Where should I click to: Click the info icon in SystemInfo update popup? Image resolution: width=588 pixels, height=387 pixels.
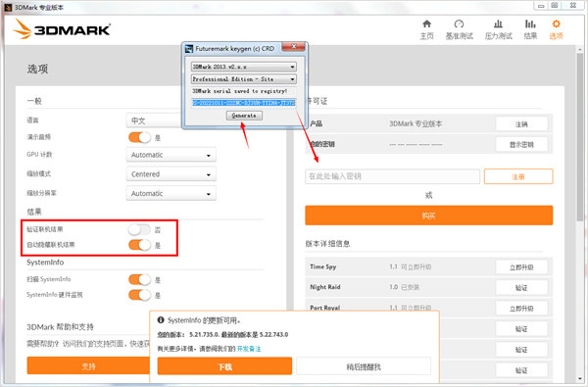pyautogui.click(x=161, y=319)
